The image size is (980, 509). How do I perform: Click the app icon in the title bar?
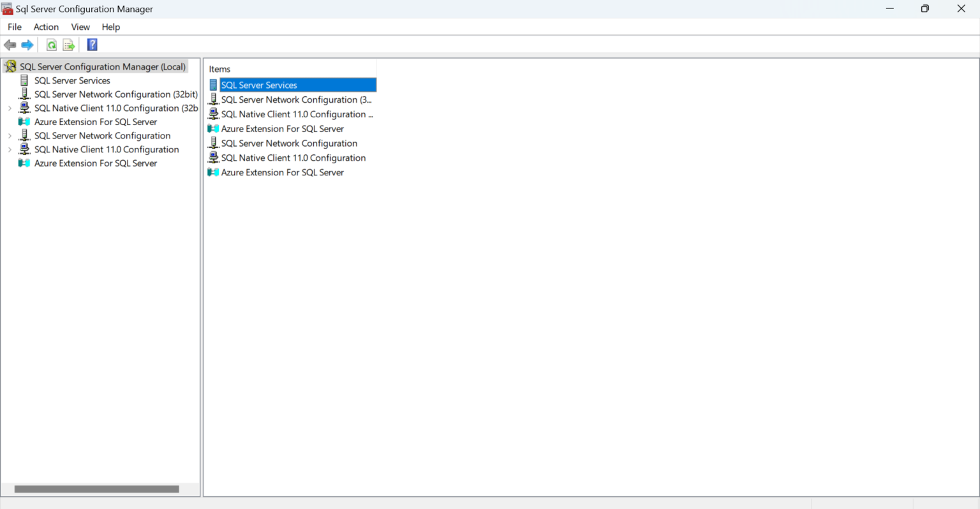click(x=7, y=8)
